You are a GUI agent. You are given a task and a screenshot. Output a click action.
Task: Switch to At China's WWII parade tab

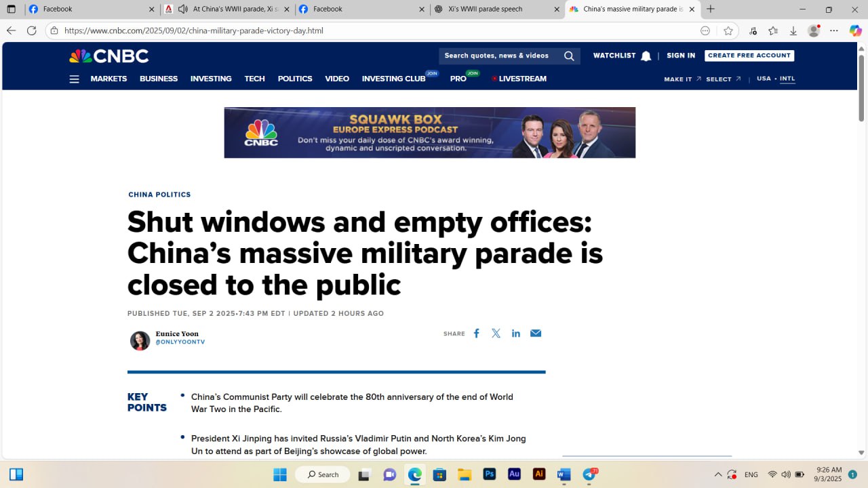pos(228,9)
